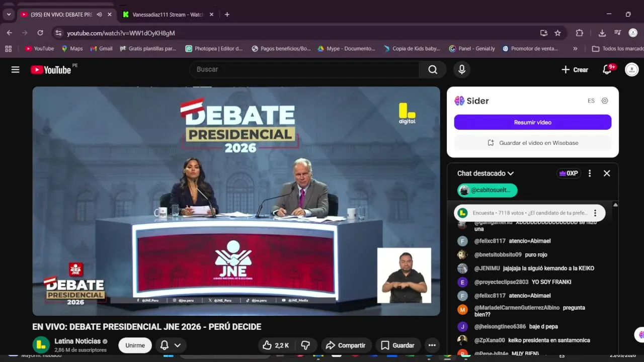Click the Latina Noticias channel name
This screenshot has width=644, height=362.
tap(77, 341)
